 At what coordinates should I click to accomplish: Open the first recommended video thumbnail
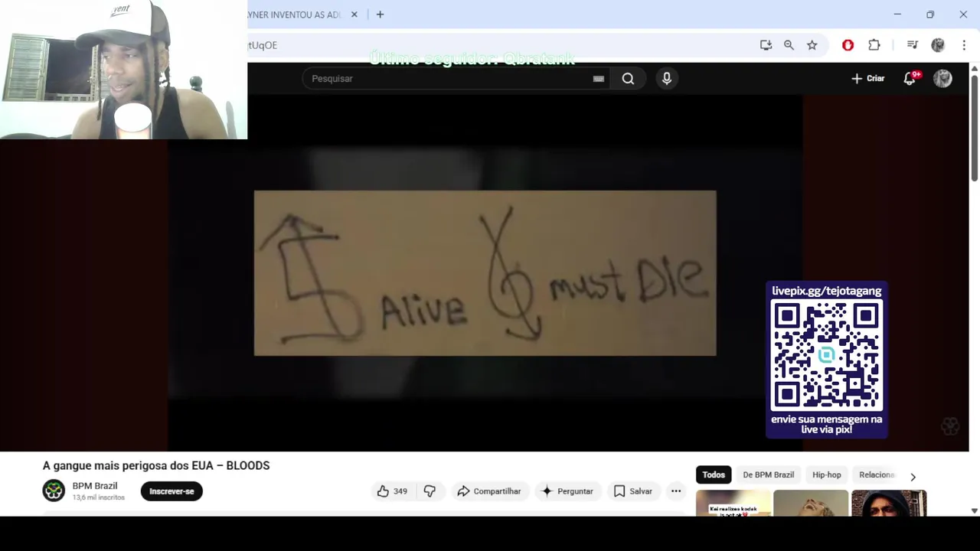733,504
